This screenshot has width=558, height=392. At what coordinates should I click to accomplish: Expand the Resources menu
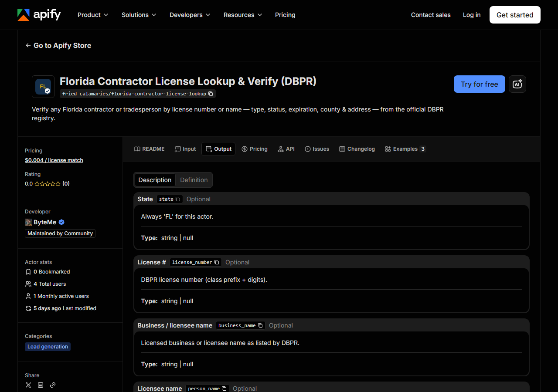(243, 15)
